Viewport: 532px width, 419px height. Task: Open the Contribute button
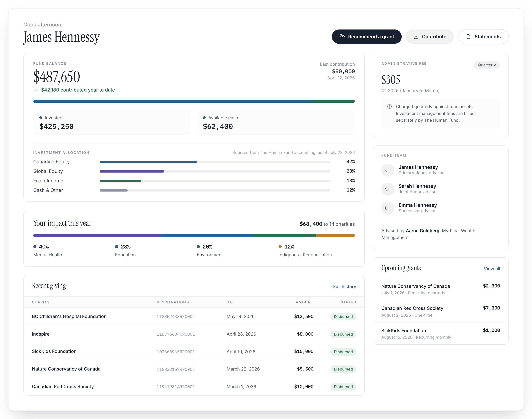pyautogui.click(x=430, y=37)
